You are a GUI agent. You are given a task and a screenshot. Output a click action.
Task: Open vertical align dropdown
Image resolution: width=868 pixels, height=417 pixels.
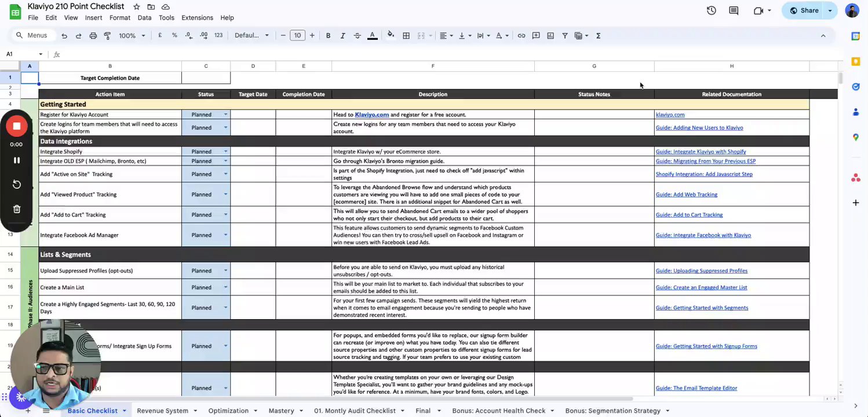click(464, 35)
